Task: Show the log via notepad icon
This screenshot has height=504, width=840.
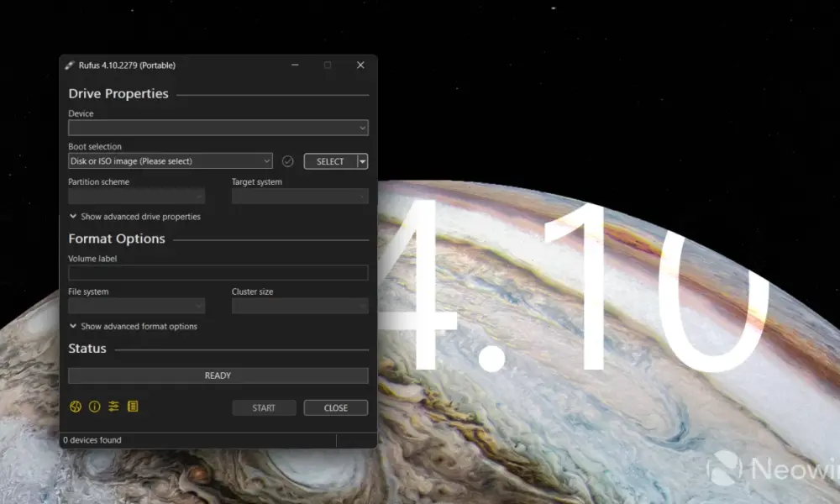Action: click(x=133, y=407)
